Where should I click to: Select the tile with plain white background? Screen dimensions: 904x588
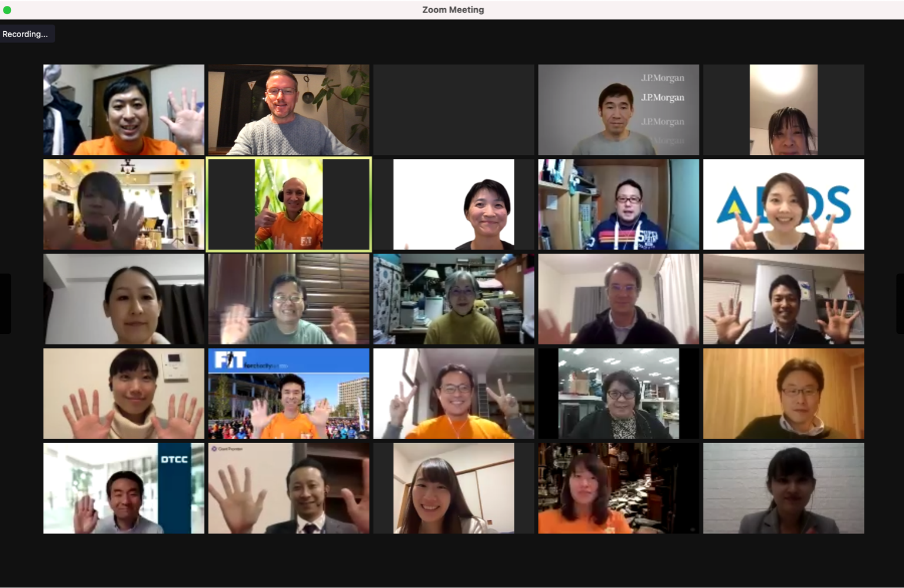453,204
